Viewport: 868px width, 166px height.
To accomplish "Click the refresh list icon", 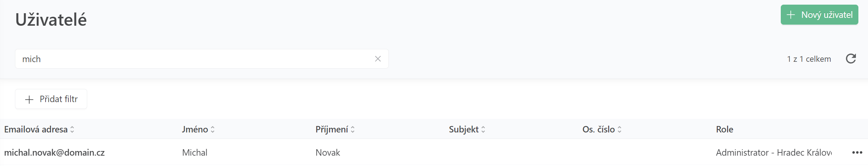I will pos(851,59).
